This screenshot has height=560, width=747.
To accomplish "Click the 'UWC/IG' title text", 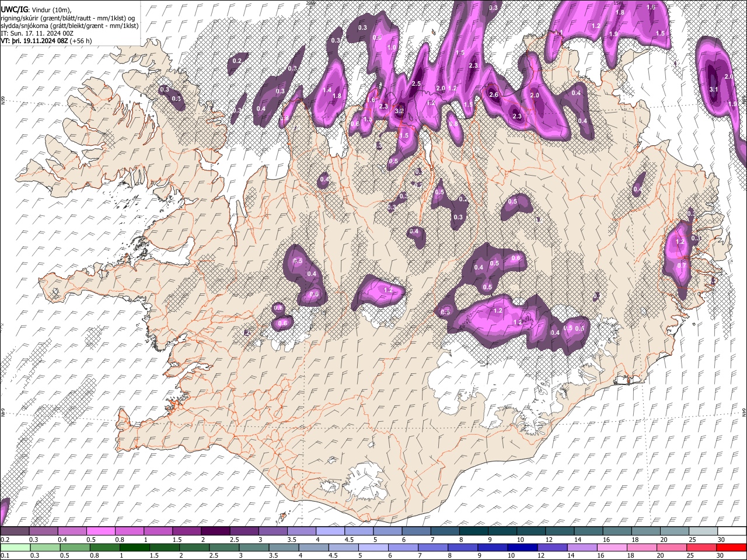I will pyautogui.click(x=14, y=9).
